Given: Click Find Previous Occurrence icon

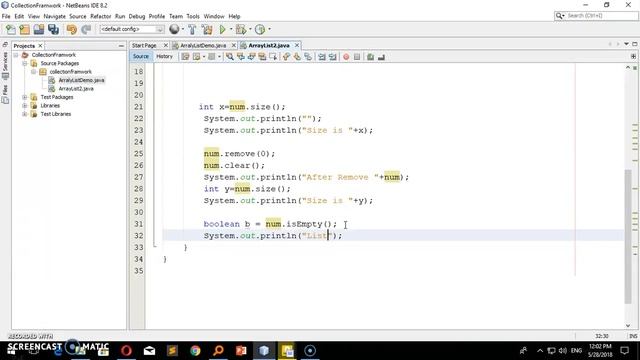Looking at the screenshot, I should [241, 57].
